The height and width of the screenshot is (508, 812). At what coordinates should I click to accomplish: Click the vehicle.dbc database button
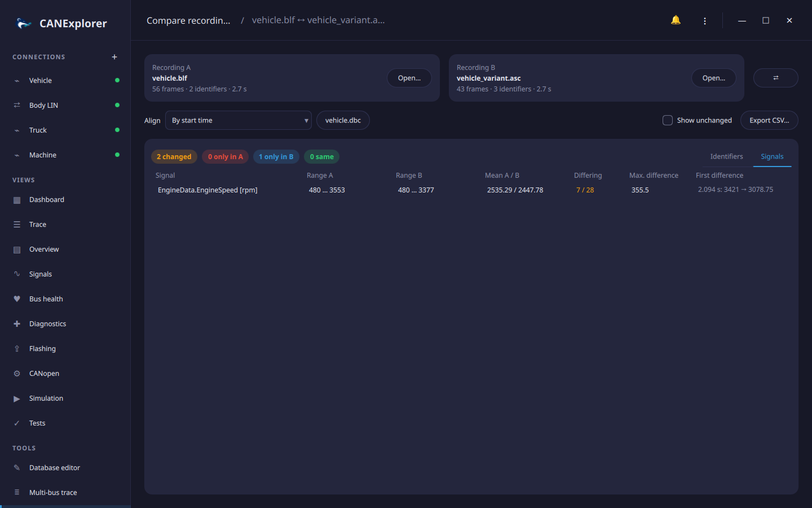pos(343,120)
